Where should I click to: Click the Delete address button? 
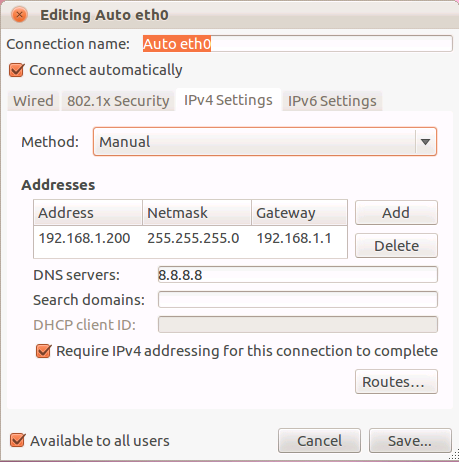click(x=396, y=246)
